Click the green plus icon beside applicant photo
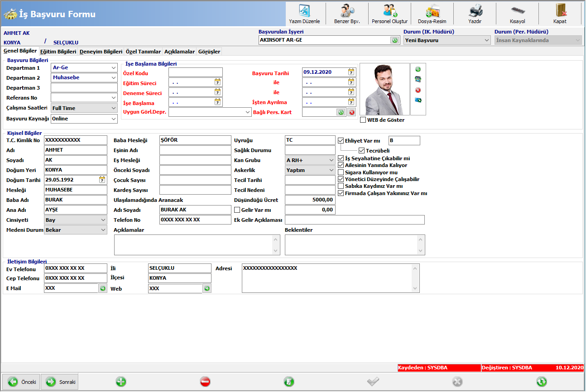This screenshot has height=392, width=586. tap(418, 69)
